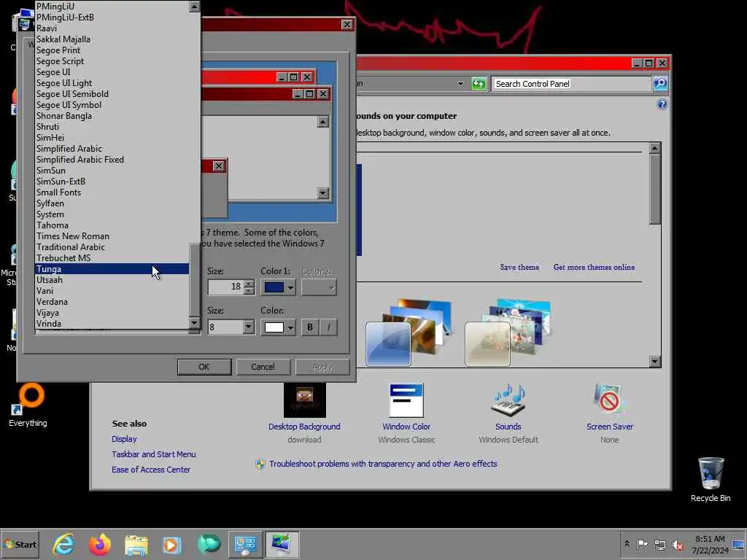Show hidden system tray icons arrow
747x560 pixels.
pyautogui.click(x=627, y=544)
